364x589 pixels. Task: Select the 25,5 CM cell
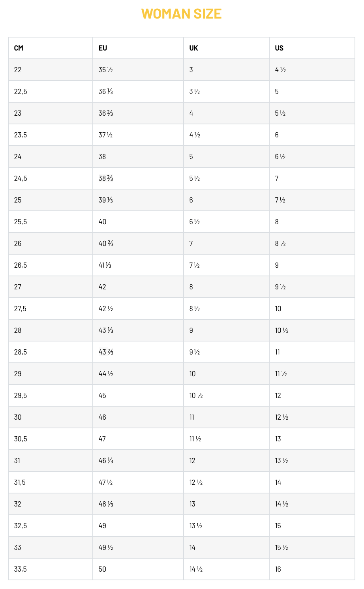click(x=21, y=222)
